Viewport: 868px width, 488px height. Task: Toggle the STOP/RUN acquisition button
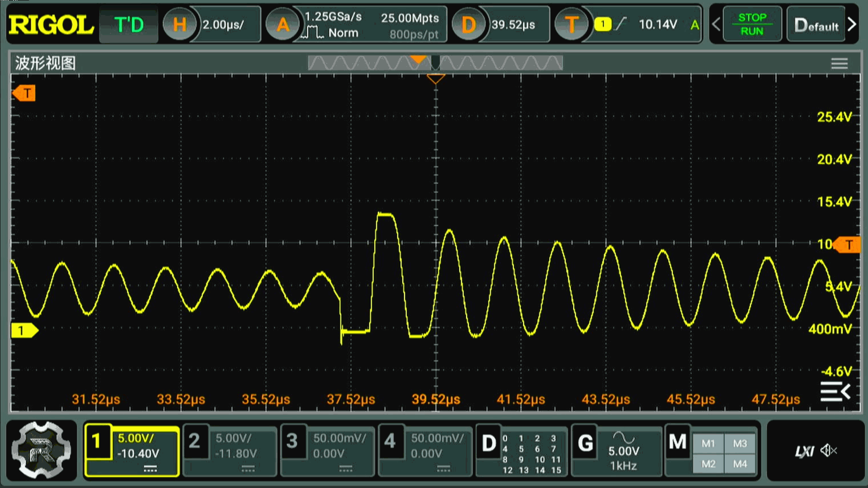point(752,24)
